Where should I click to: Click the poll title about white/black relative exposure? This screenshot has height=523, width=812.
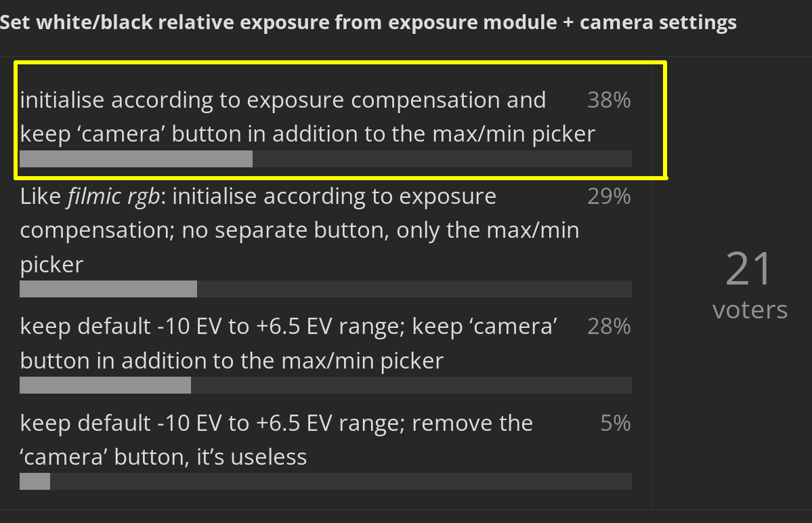click(368, 23)
